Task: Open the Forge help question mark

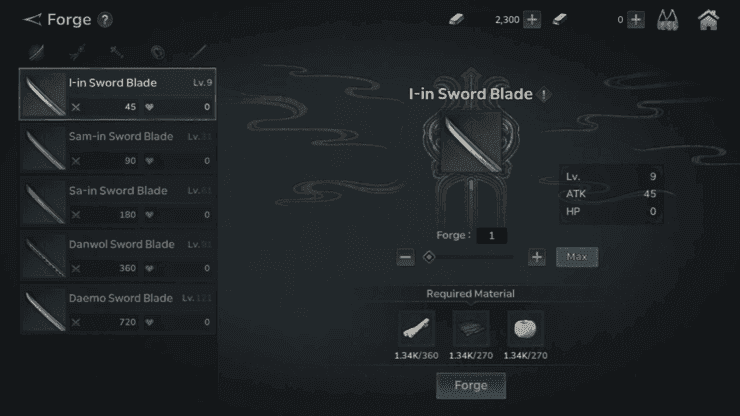Action: pyautogui.click(x=105, y=20)
